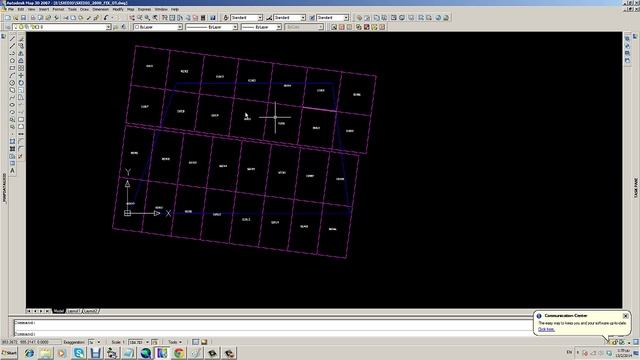This screenshot has width=640, height=360.
Task: Open the Tools button menu in status bar
Action: (175, 342)
